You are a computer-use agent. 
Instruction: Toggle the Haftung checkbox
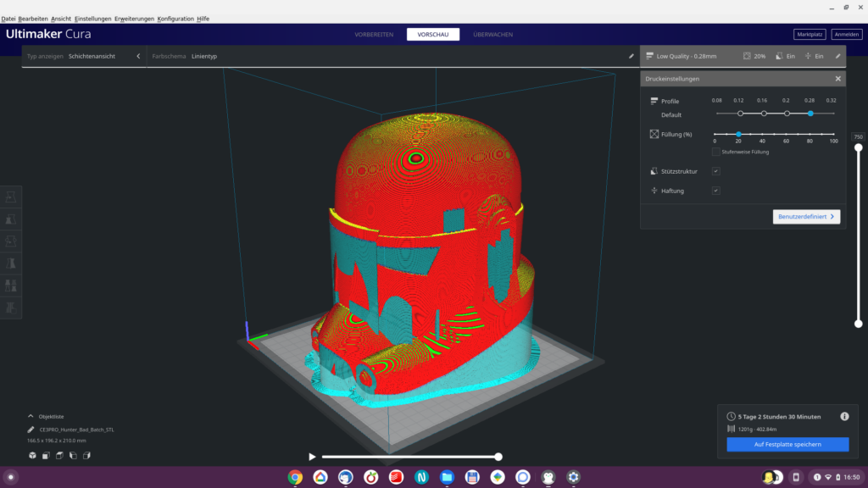[715, 191]
